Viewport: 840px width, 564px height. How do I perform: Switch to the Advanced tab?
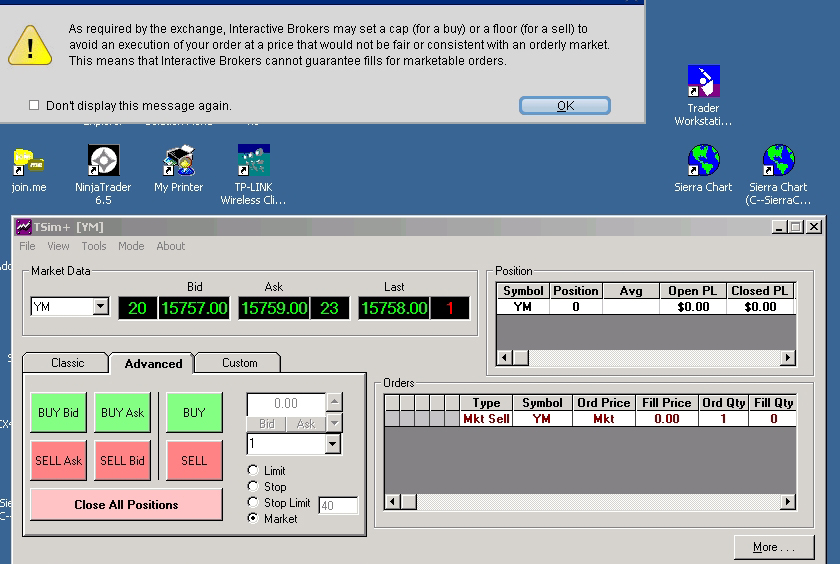[x=153, y=363]
